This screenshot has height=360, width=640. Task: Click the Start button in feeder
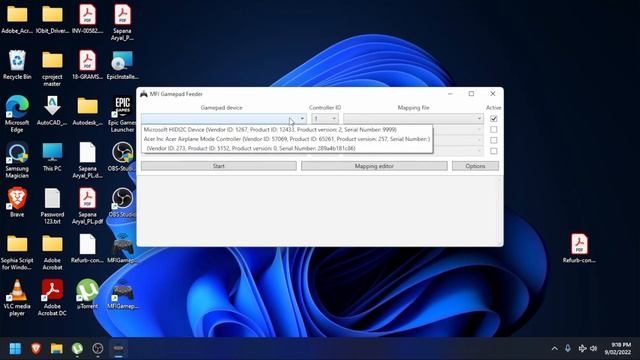pos(219,166)
